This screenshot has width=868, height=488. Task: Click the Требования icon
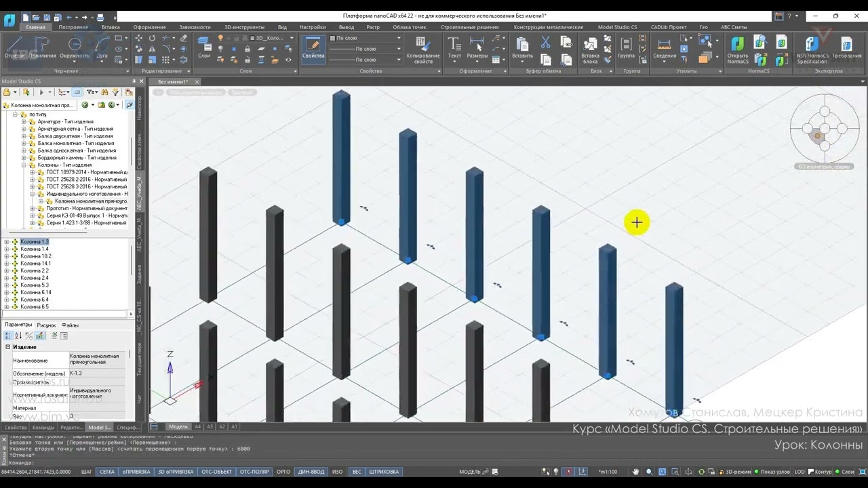coord(847,47)
